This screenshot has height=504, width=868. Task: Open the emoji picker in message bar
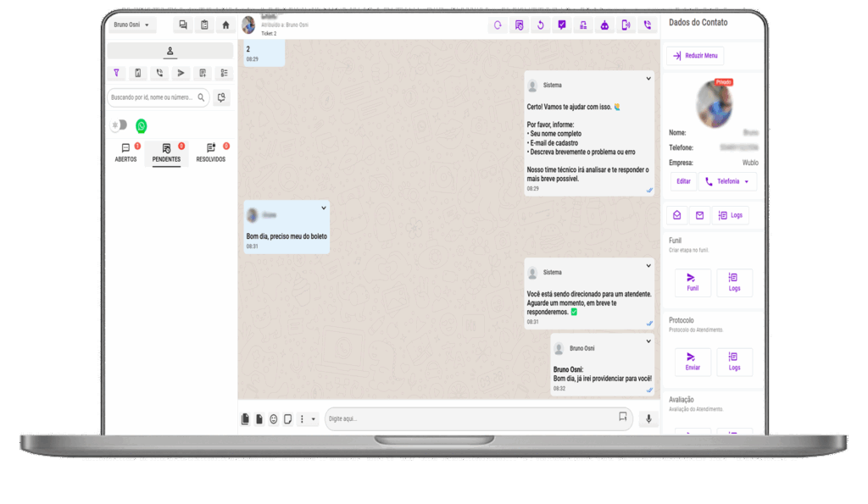[274, 419]
